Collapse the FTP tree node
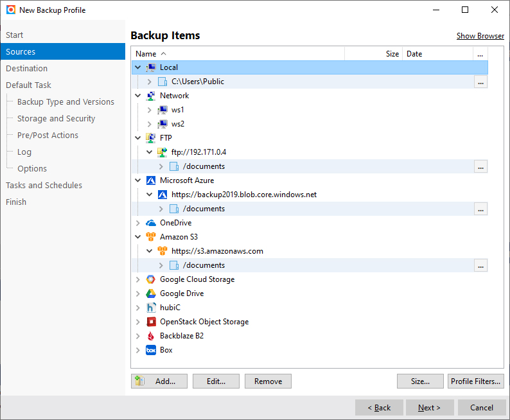510x420 pixels. pos(138,138)
